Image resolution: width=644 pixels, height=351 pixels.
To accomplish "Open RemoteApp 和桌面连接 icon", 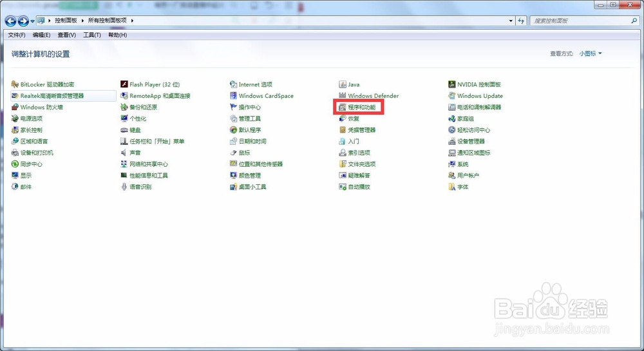I will 124,96.
